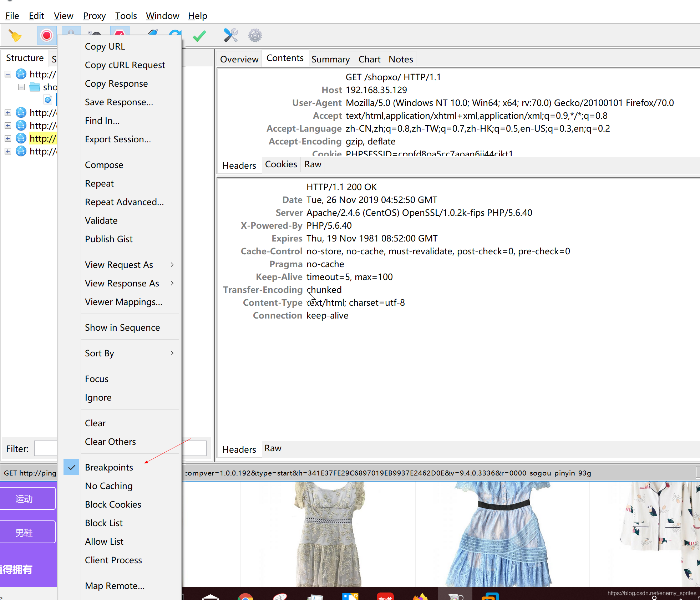Image resolution: width=700 pixels, height=600 pixels.
Task: Switch to the Summary tab
Action: pyautogui.click(x=330, y=59)
